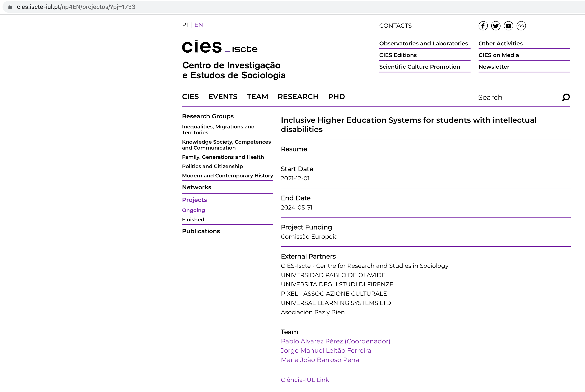Image resolution: width=585 pixels, height=392 pixels.
Task: Click CIES-Iscte Centre for Research partner
Action: click(365, 266)
